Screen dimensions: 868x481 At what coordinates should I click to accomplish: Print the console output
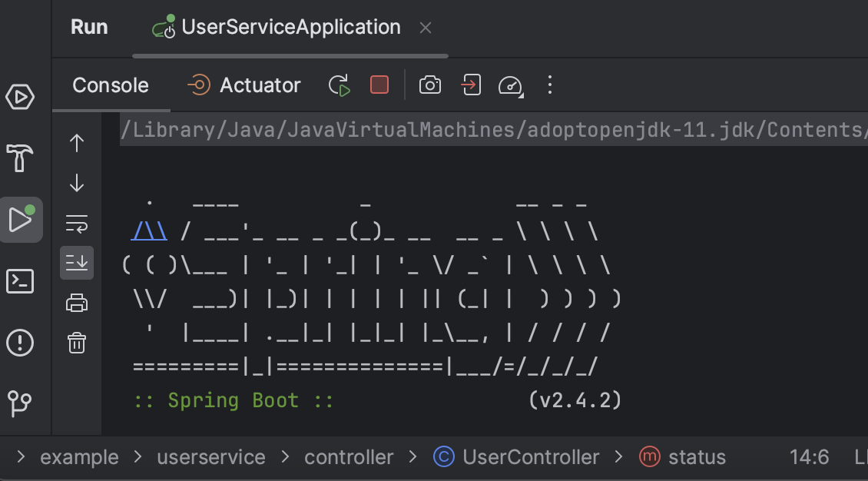(77, 303)
